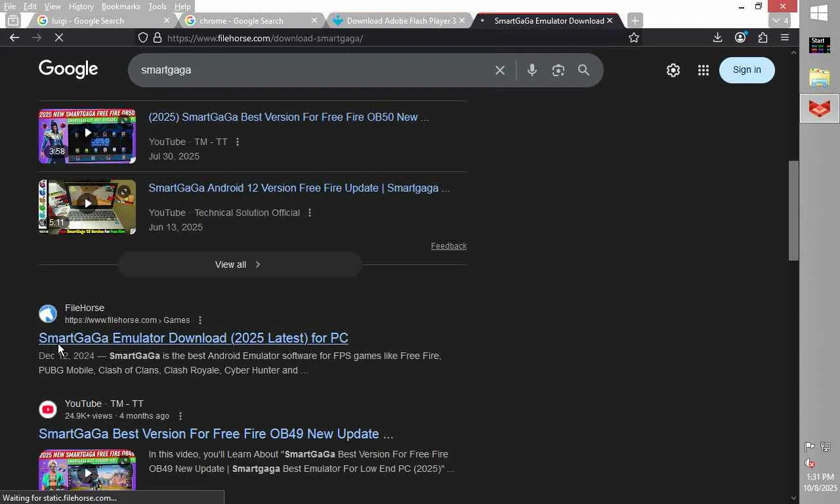The image size is (840, 504).
Task: Open the Bookmarks menu
Action: tap(121, 7)
